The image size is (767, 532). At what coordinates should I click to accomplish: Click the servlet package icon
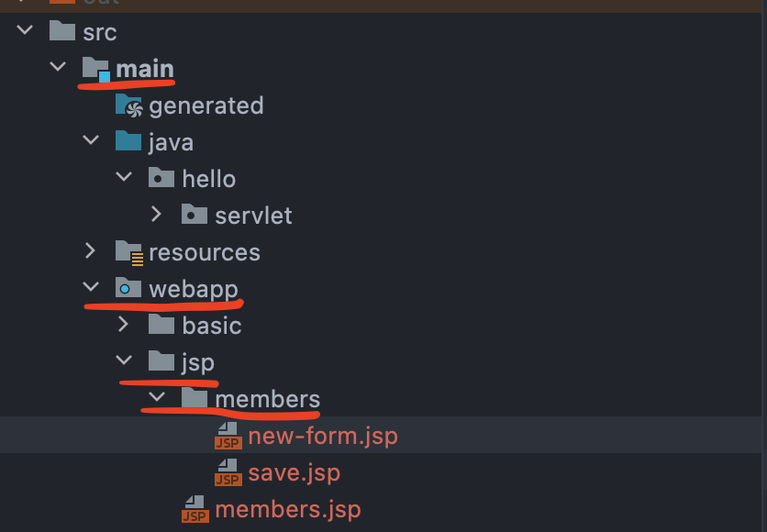(195, 216)
